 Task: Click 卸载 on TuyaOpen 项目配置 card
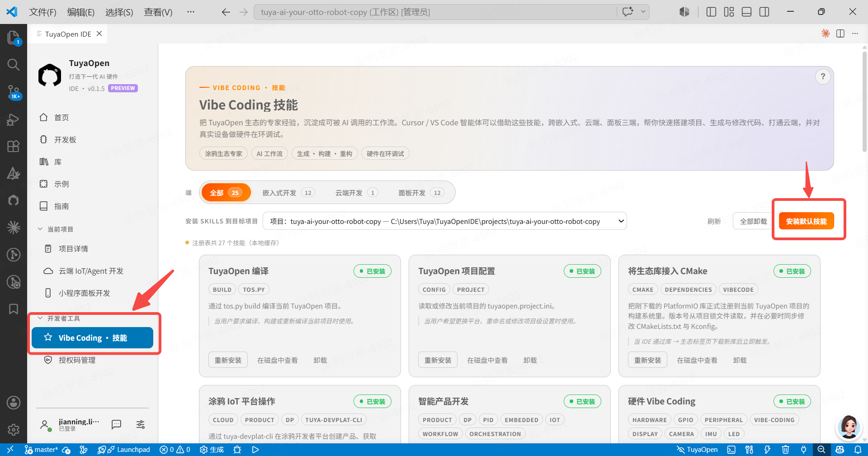click(530, 360)
